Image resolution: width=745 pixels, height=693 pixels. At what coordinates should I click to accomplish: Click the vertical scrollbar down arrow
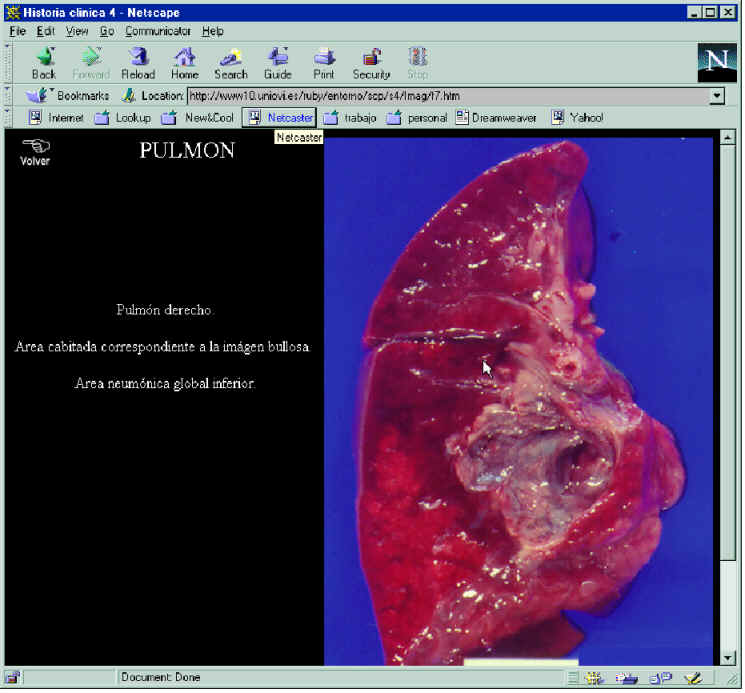tap(728, 657)
